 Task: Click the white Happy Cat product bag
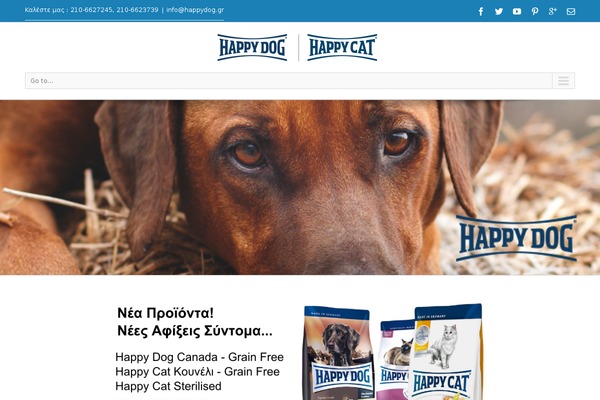coord(446,352)
